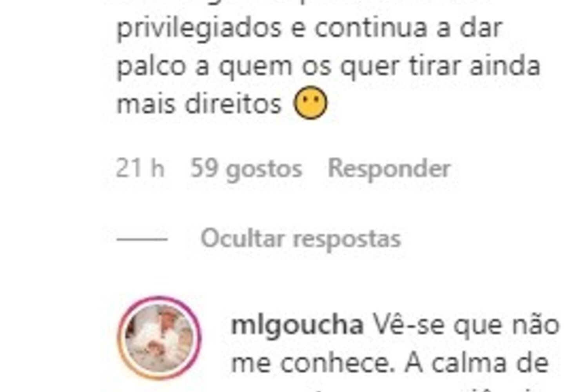The width and height of the screenshot is (588, 392).
Task: Select the text 'privilegiados e continua a dar'
Action: 309,28
